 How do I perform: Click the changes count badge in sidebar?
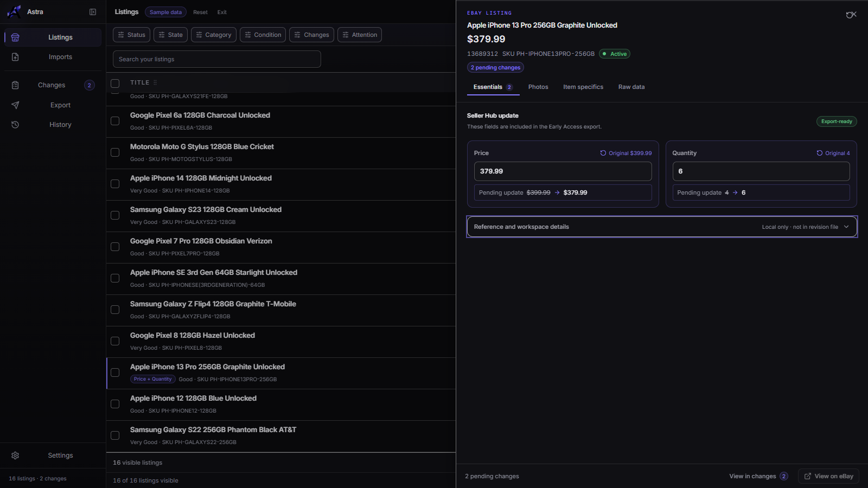90,85
